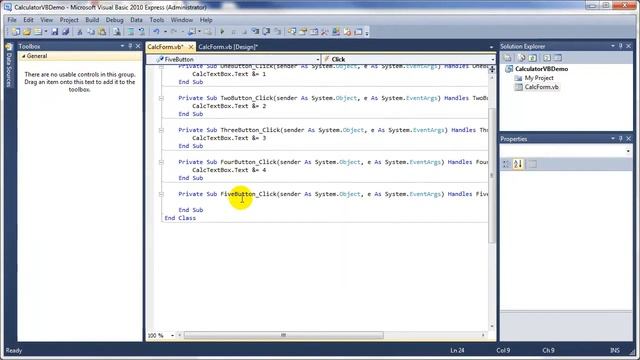This screenshot has width=640, height=360.
Task: Click the Navigate Backward icon
Action: (191, 32)
